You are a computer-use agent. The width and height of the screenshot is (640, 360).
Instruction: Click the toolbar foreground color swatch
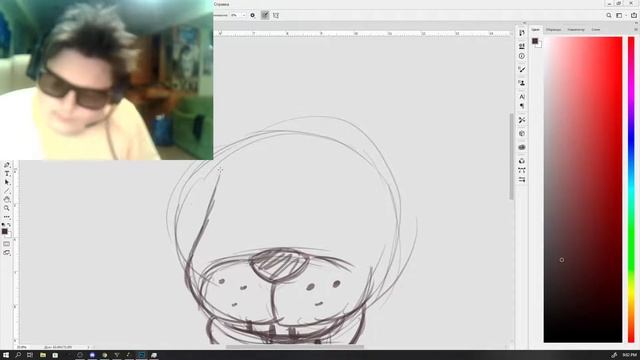4,231
